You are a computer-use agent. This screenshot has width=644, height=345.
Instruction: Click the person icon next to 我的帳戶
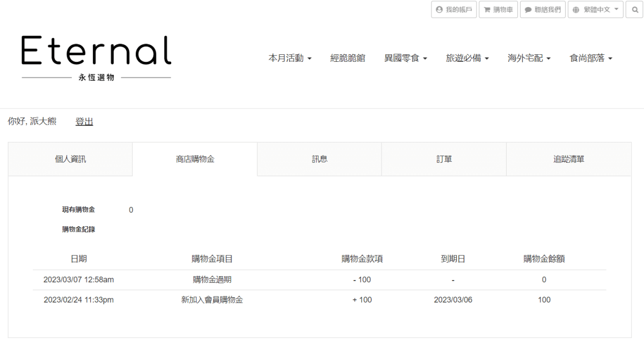pyautogui.click(x=441, y=9)
